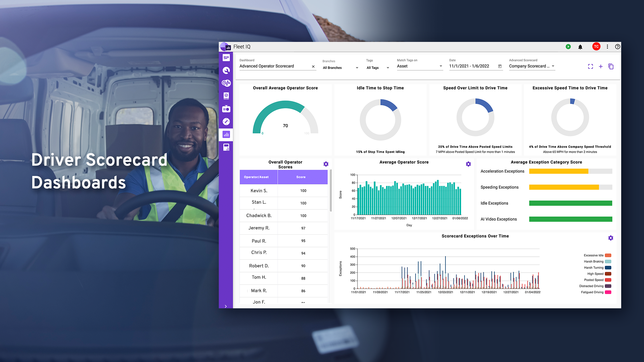This screenshot has width=644, height=362.
Task: Click the fuel/asset management icon in sidebar
Action: click(226, 147)
